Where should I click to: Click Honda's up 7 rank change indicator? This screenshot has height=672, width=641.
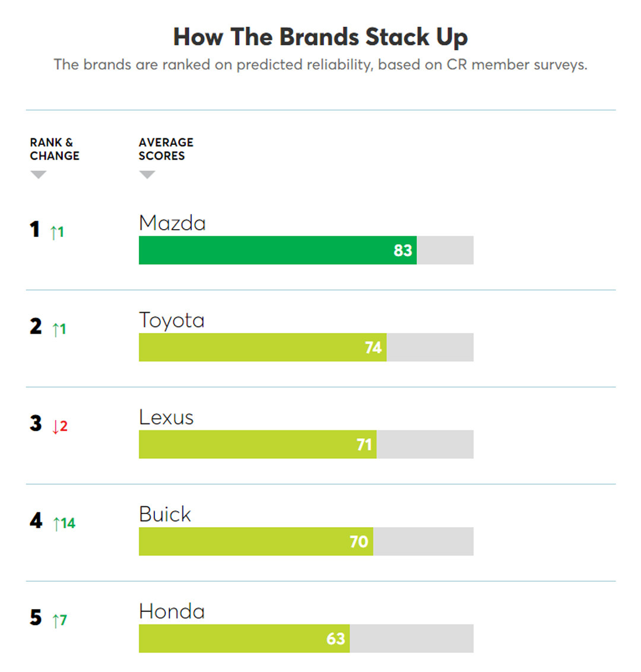(60, 620)
